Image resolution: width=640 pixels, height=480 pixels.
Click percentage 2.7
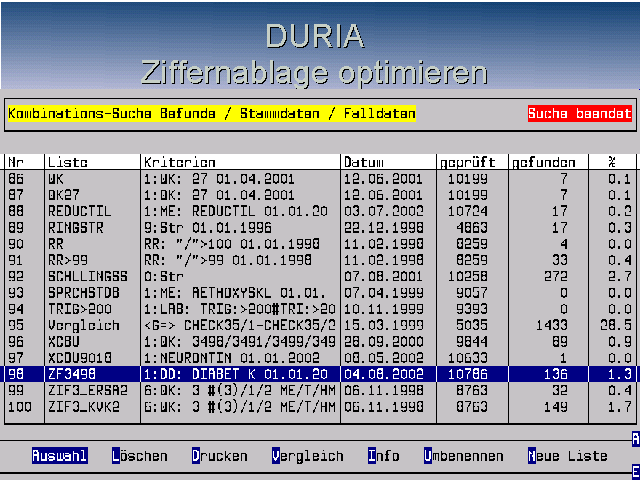620,276
